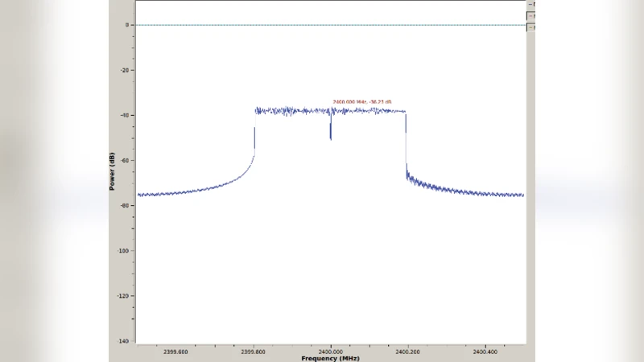Click the 0 dB power axis label
644x362 pixels.
(x=127, y=25)
